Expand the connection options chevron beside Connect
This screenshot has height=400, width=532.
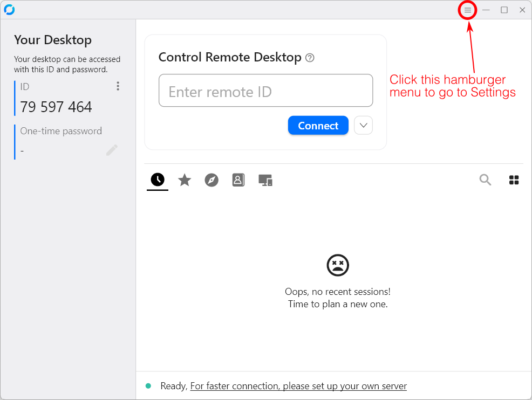point(363,125)
